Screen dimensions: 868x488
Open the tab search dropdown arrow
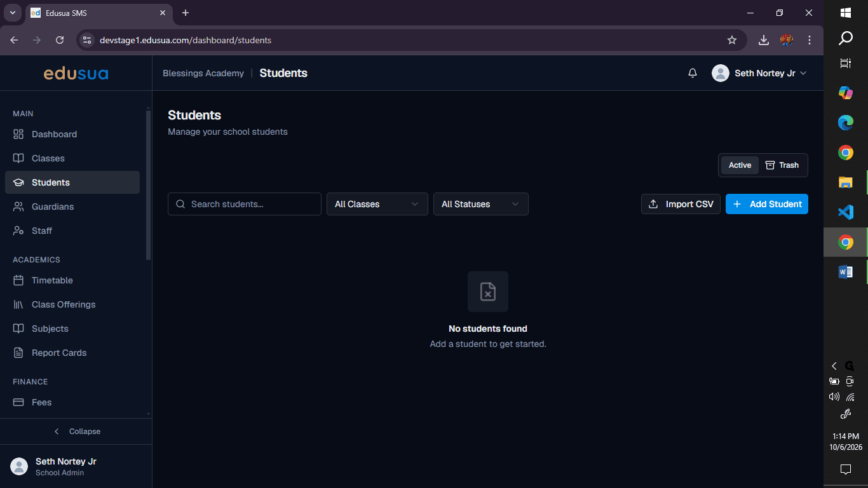(12, 13)
